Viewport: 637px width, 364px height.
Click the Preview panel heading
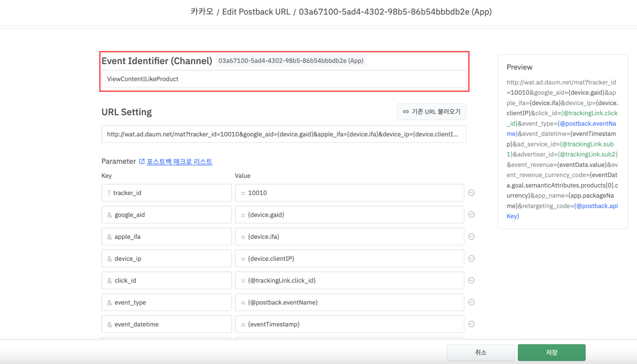tap(520, 67)
